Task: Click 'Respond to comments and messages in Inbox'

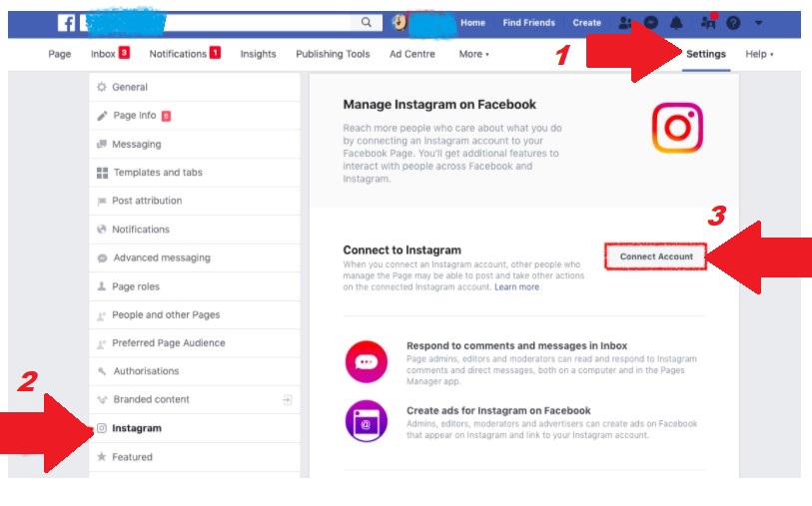Action: [x=516, y=345]
